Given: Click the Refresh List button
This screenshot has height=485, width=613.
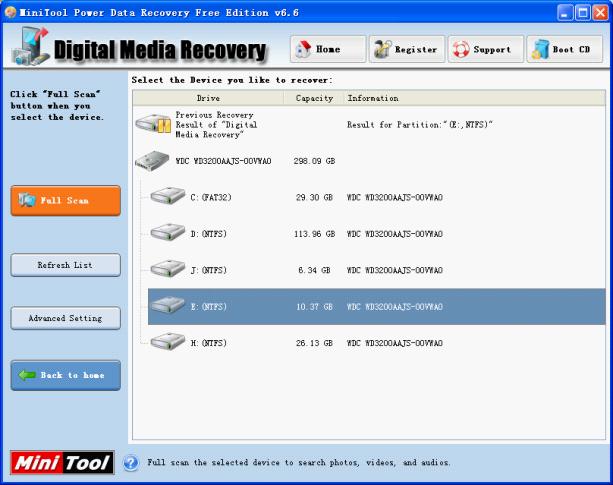Looking at the screenshot, I should tap(65, 265).
